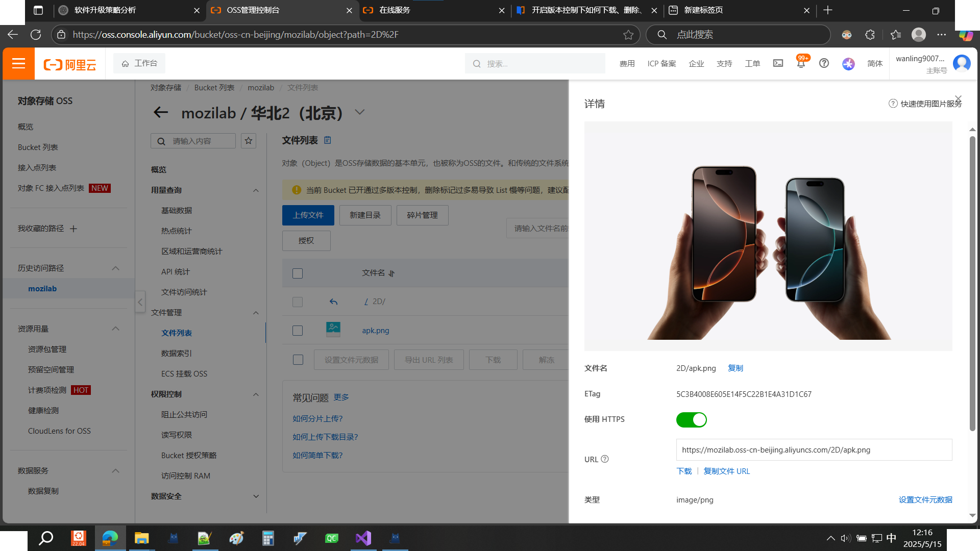Viewport: 980px width, 551px height.
Task: Click the details panel vertical scrollbar
Action: tap(972, 283)
